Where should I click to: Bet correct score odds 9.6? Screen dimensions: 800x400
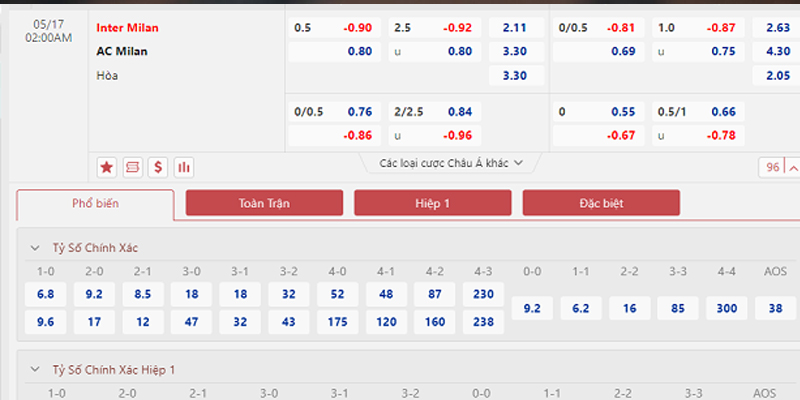(x=45, y=322)
